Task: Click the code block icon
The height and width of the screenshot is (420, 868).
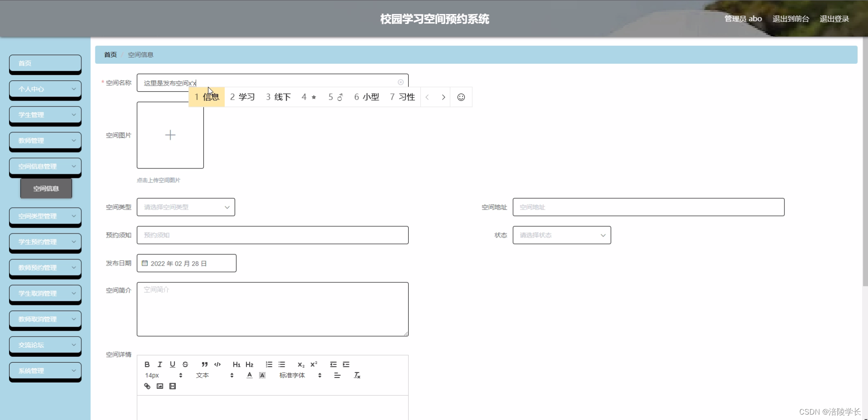Action: point(217,365)
